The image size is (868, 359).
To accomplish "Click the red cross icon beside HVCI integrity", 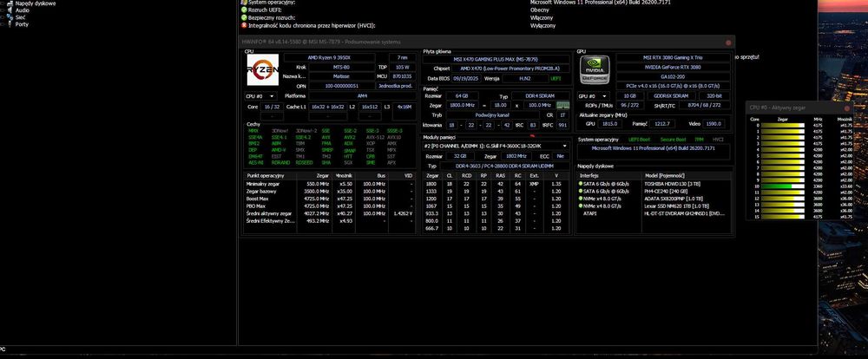I will (x=244, y=25).
